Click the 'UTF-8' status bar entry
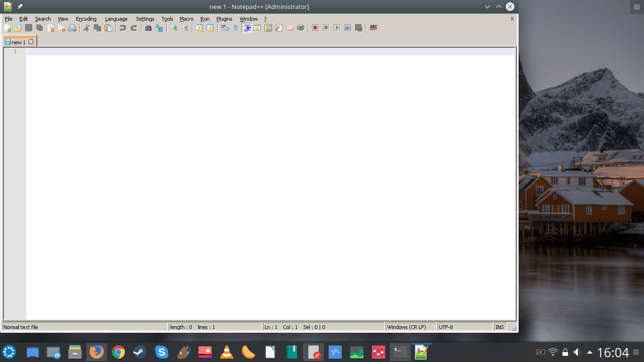 465,327
